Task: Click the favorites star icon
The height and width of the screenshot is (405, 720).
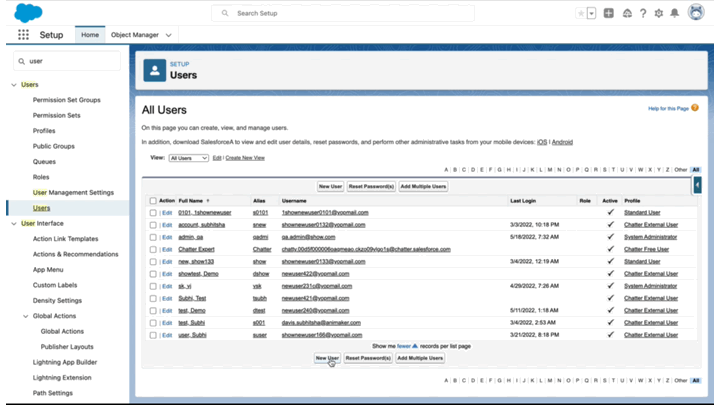Action: click(x=581, y=13)
